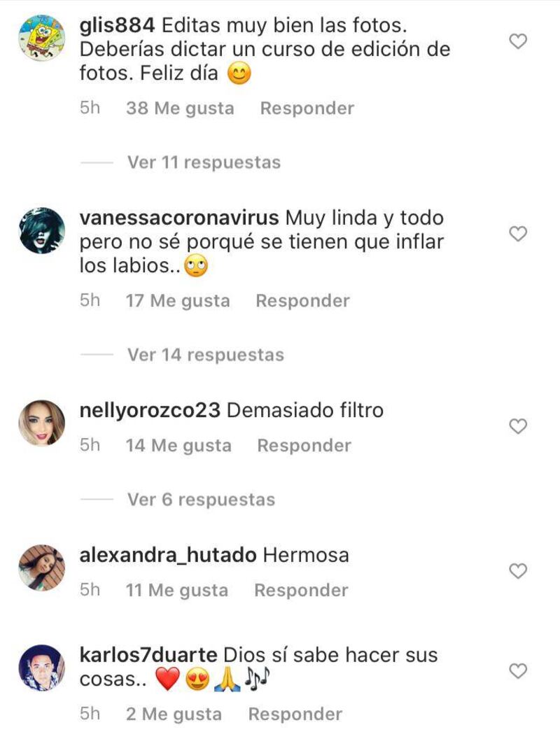
Task: Open the username link alexandra_hutado
Action: (168, 556)
